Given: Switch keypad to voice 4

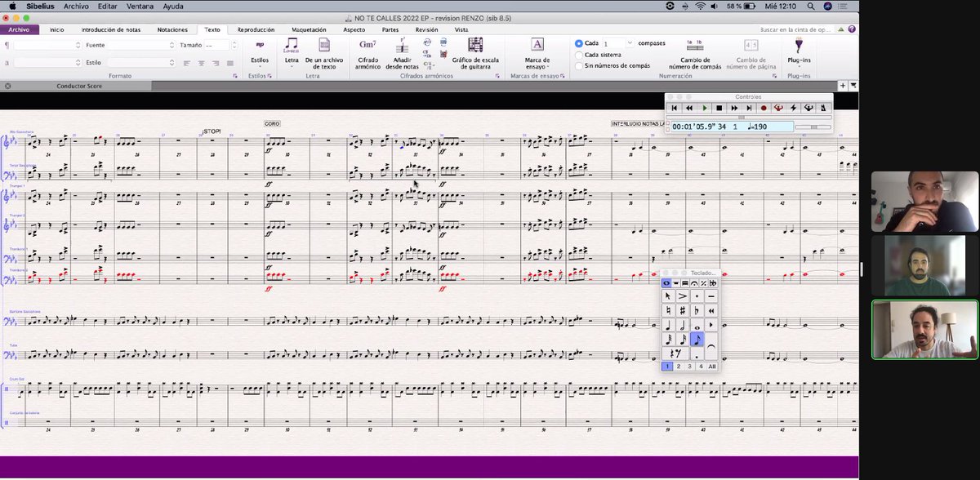Looking at the screenshot, I should tap(701, 367).
